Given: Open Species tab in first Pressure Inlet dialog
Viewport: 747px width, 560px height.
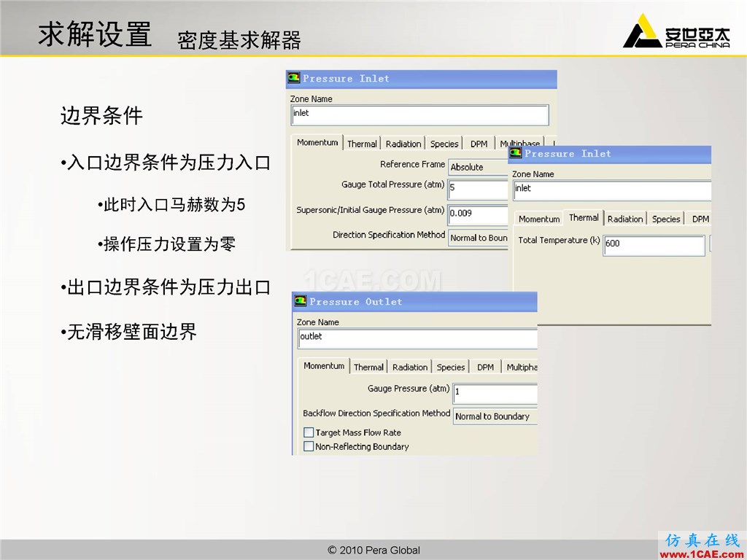Looking at the screenshot, I should pyautogui.click(x=444, y=144).
